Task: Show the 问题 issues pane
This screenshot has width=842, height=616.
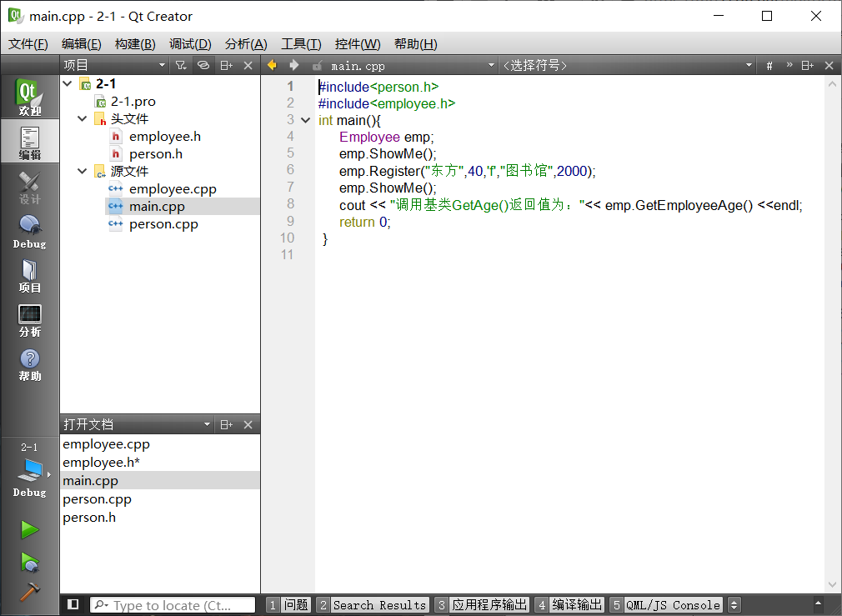Action: 288,605
